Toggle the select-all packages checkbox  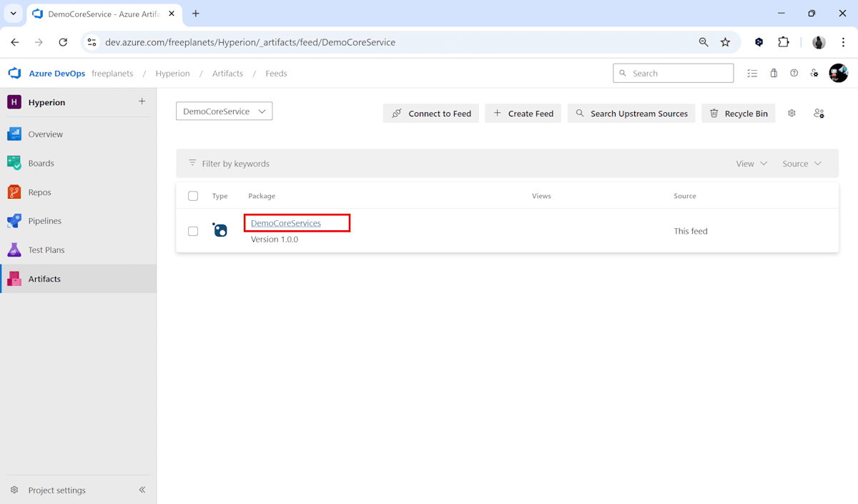(193, 196)
